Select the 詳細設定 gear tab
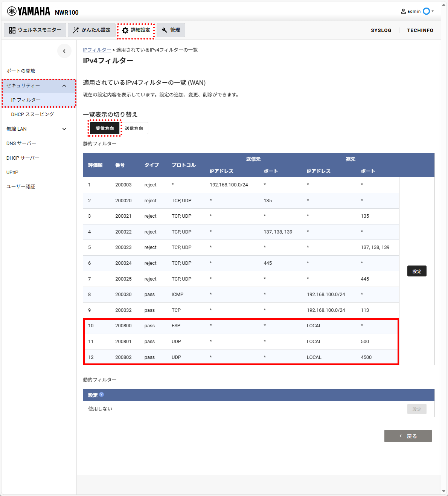This screenshot has width=448, height=496. click(136, 30)
